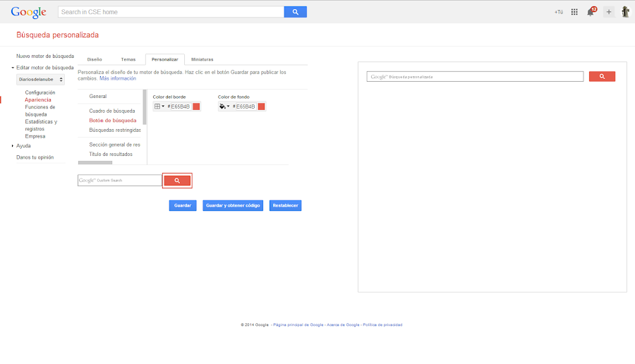
Task: Click the right preview search input
Action: [x=475, y=76]
